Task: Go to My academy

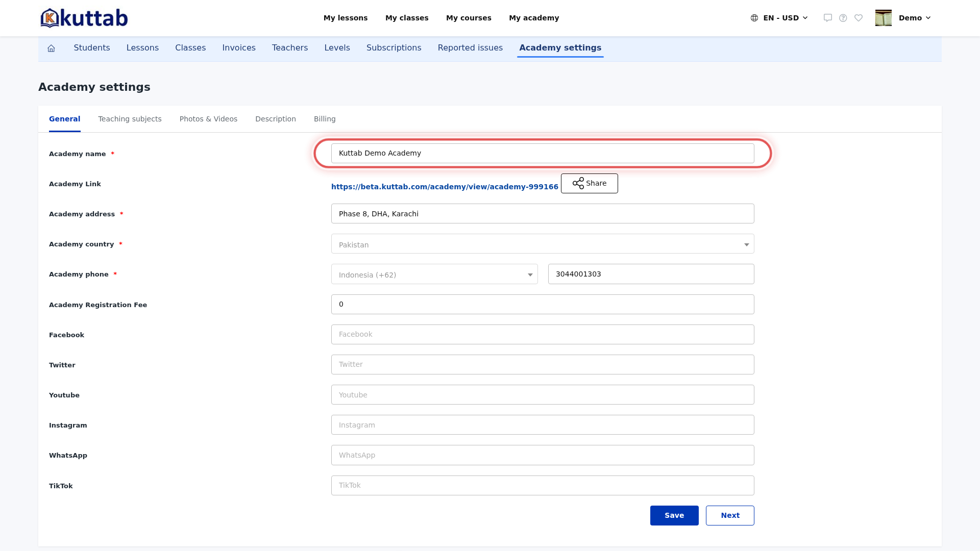Action: [x=534, y=18]
